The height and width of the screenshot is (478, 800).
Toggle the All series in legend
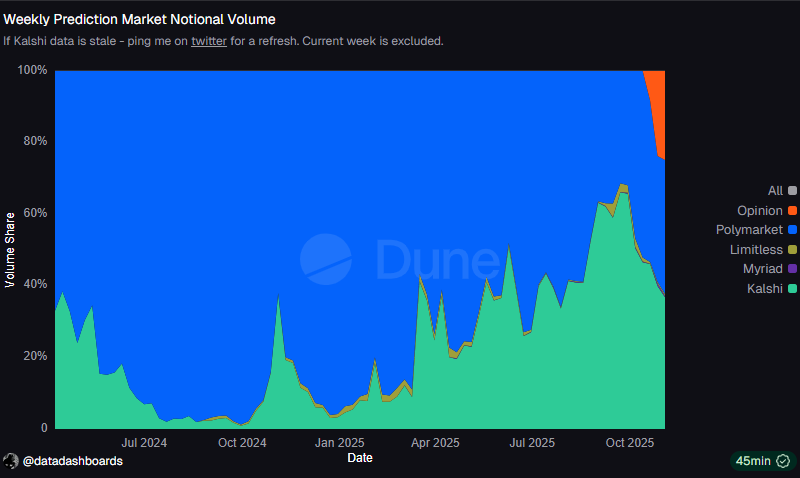coord(775,190)
